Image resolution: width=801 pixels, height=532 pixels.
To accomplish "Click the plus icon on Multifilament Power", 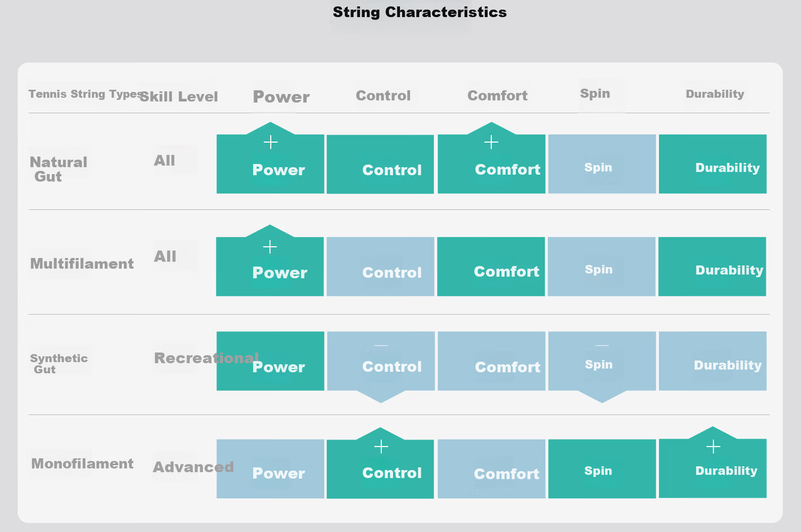I will [270, 247].
